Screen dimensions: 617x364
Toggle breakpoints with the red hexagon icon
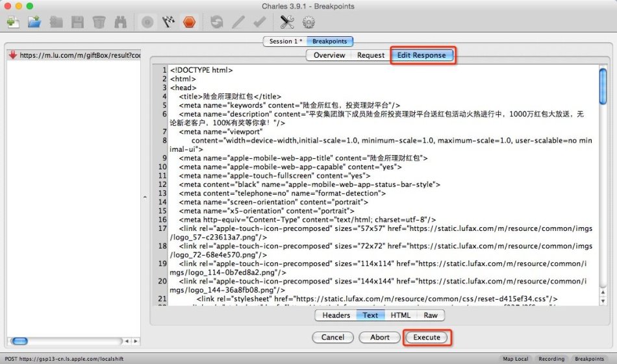pyautogui.click(x=189, y=22)
